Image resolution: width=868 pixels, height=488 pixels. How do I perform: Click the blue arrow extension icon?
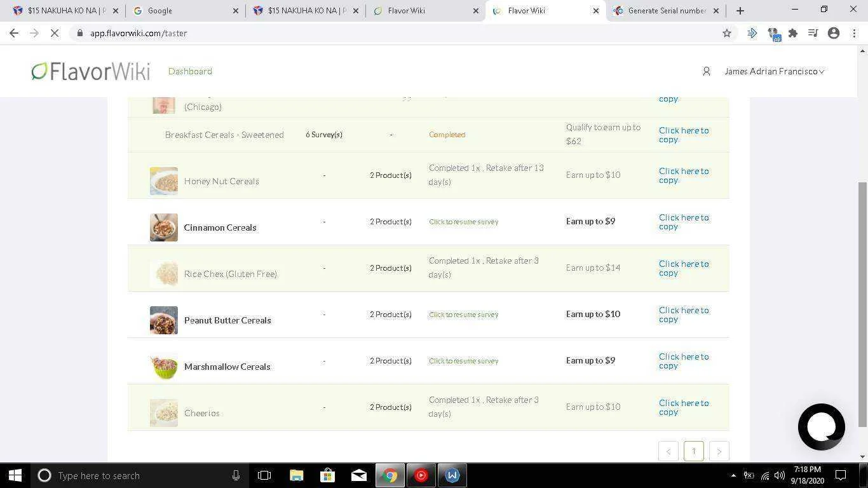[752, 33]
